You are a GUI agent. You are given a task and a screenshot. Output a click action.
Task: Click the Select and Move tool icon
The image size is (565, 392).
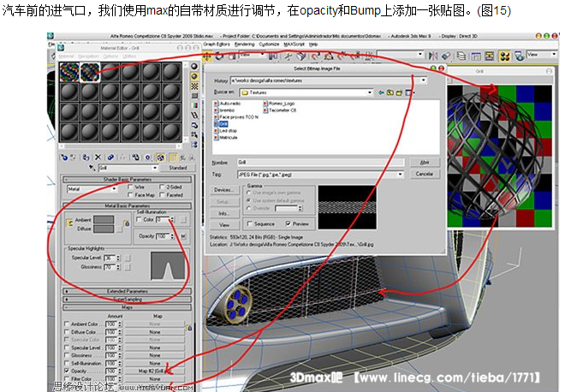pos(207,56)
